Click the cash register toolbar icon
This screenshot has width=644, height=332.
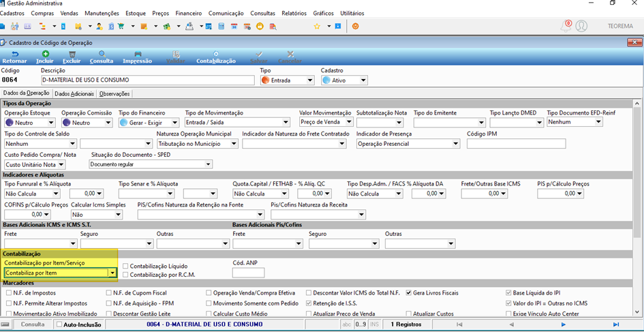coord(189,27)
